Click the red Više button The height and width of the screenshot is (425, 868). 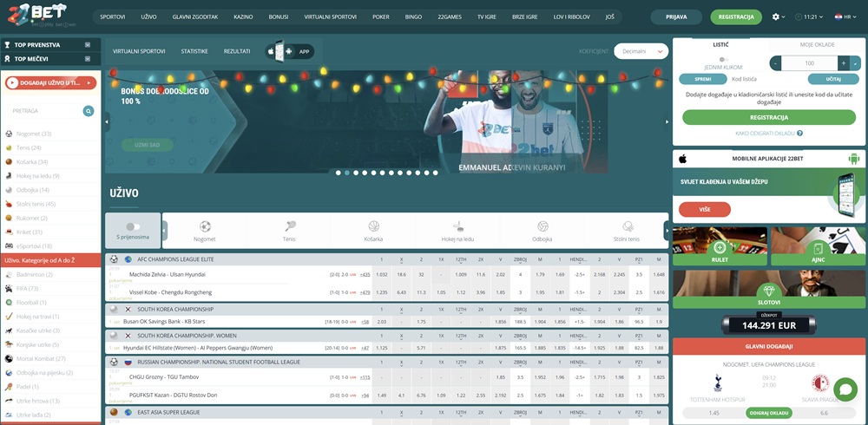point(704,209)
